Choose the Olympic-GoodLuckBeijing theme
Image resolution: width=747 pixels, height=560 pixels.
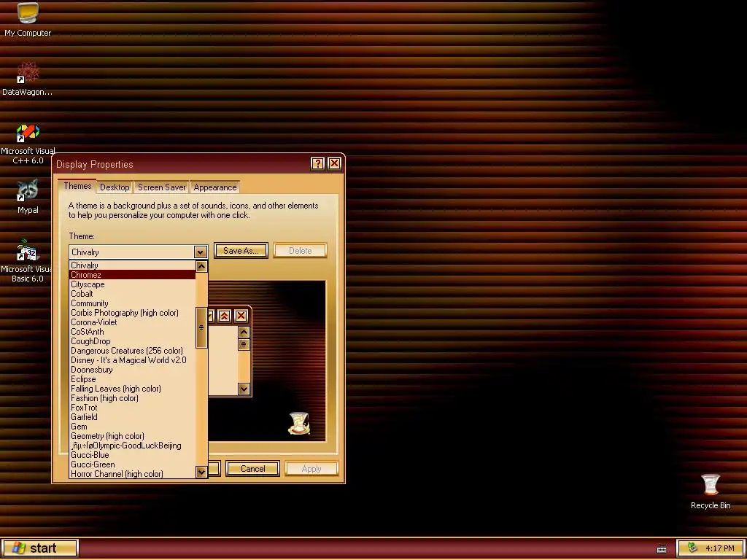coord(133,446)
